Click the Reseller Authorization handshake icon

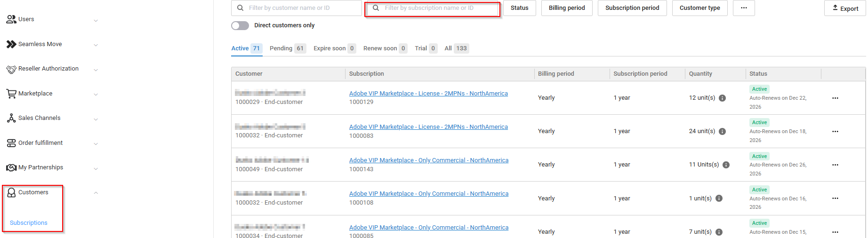pyautogui.click(x=11, y=69)
